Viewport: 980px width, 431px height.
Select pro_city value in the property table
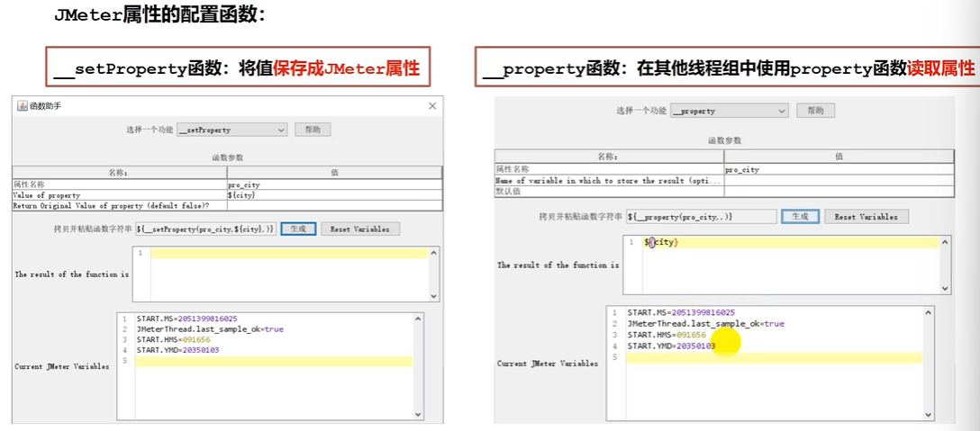click(839, 169)
